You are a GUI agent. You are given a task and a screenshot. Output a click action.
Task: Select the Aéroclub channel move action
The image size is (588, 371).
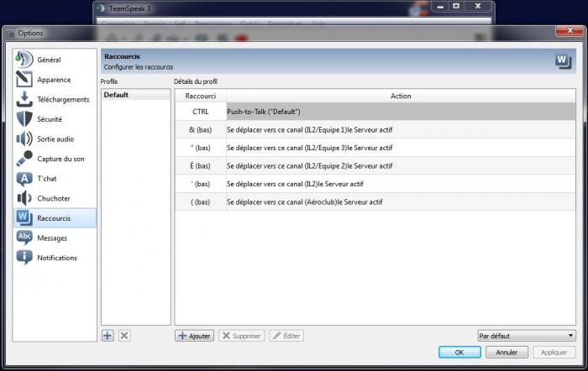click(401, 201)
